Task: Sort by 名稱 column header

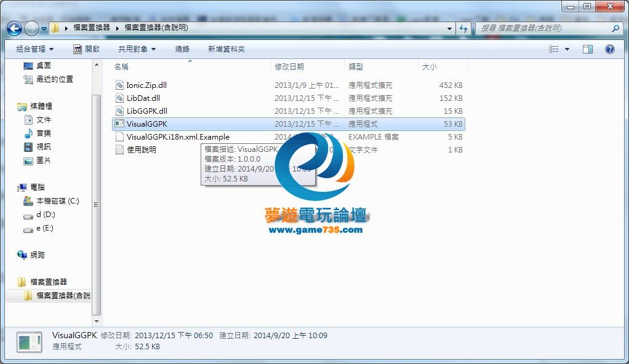Action: (x=121, y=66)
